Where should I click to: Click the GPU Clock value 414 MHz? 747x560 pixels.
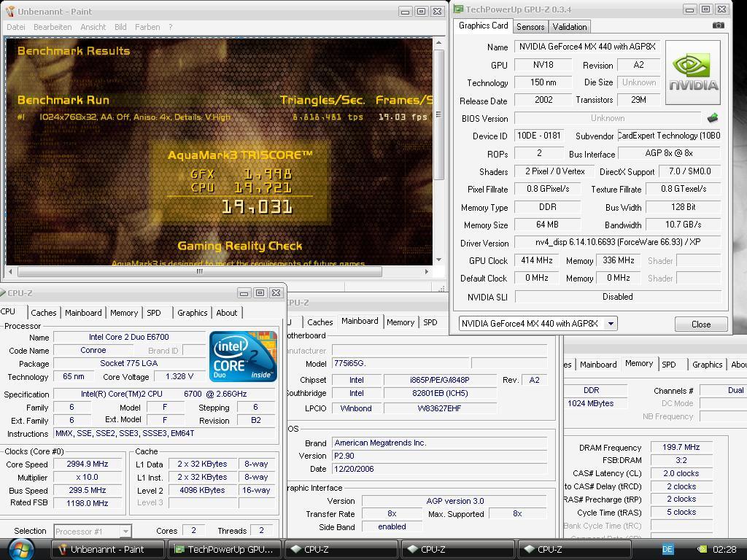click(x=536, y=260)
